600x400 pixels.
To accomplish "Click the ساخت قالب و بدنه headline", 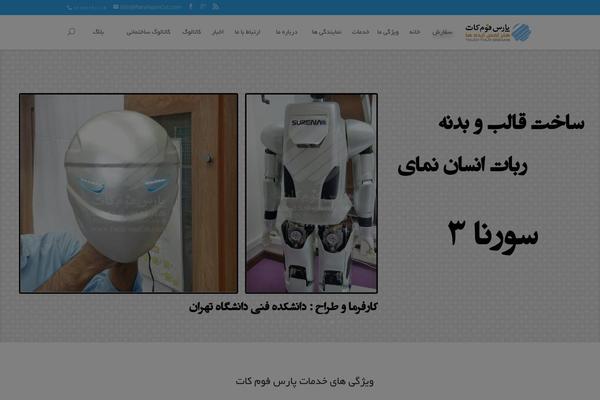I will point(511,123).
